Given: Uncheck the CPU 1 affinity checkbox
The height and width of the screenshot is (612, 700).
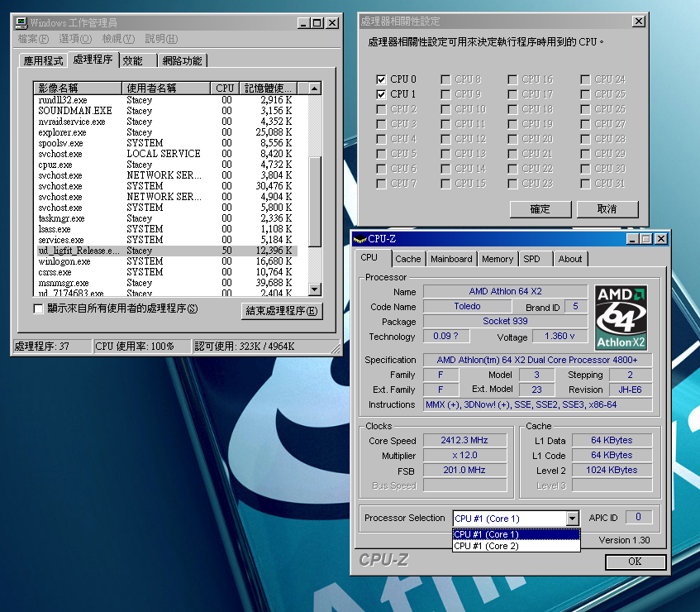Looking at the screenshot, I should click(x=381, y=94).
